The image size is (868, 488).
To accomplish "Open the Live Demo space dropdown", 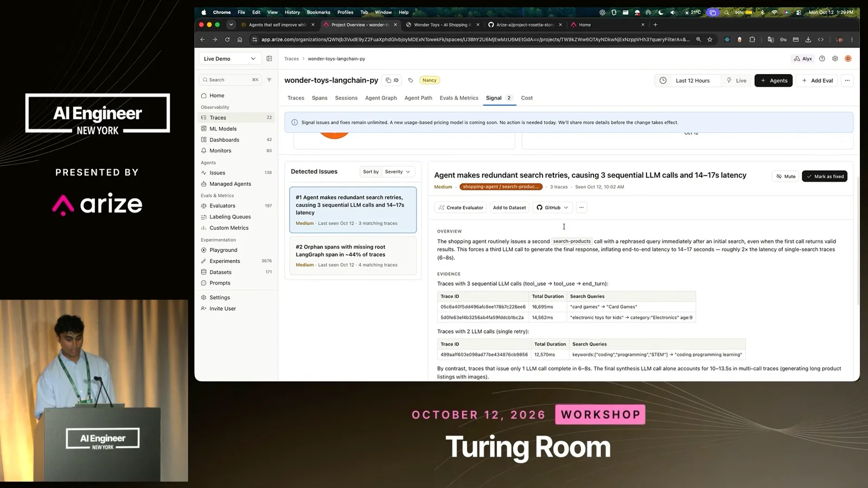I will (x=229, y=59).
